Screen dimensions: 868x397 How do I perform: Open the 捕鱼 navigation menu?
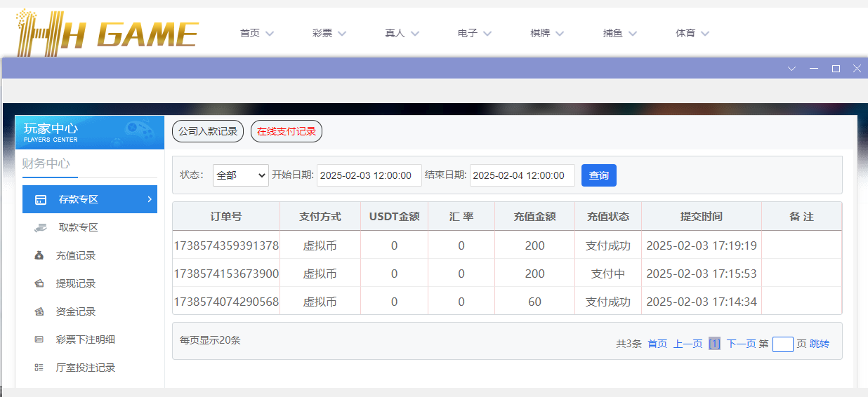click(x=619, y=33)
